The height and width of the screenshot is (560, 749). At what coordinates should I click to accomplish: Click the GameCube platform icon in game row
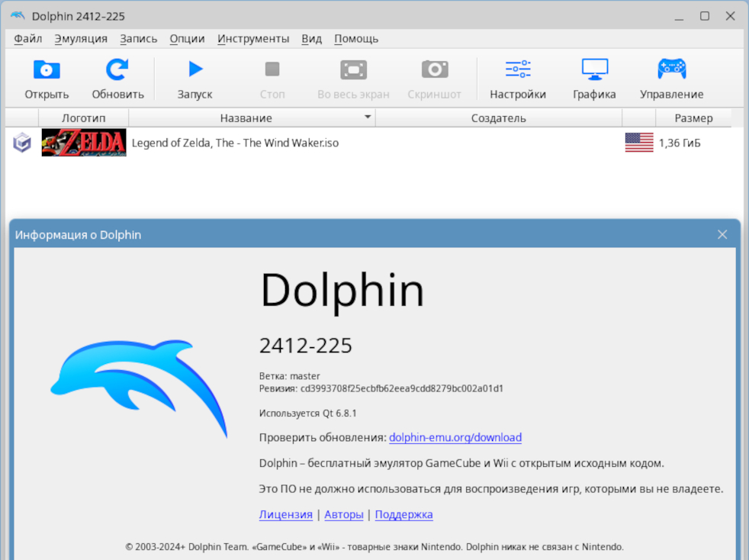[x=22, y=143]
